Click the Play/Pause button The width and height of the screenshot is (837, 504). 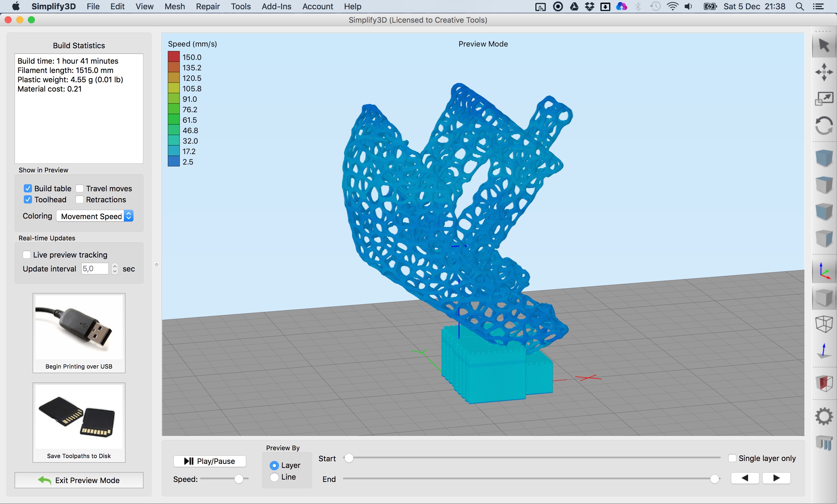(210, 461)
